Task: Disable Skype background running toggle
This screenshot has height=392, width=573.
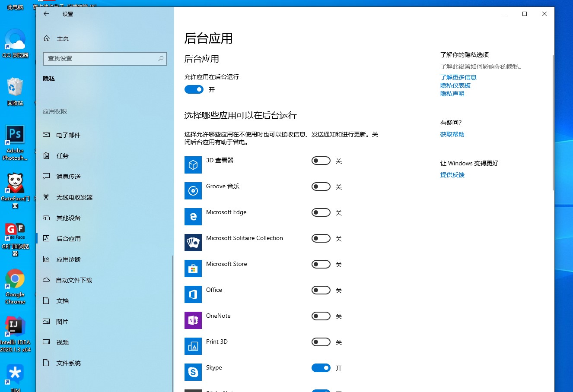Action: [321, 367]
